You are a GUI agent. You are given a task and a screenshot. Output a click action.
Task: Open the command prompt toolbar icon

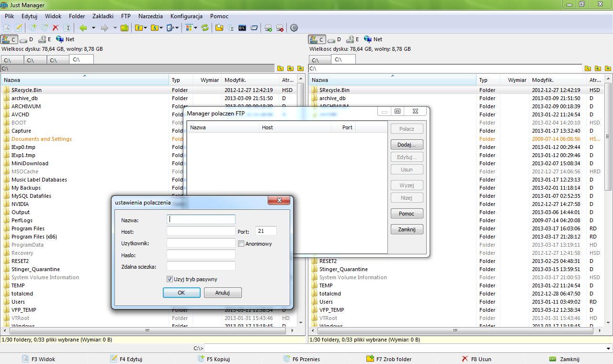pyautogui.click(x=242, y=28)
